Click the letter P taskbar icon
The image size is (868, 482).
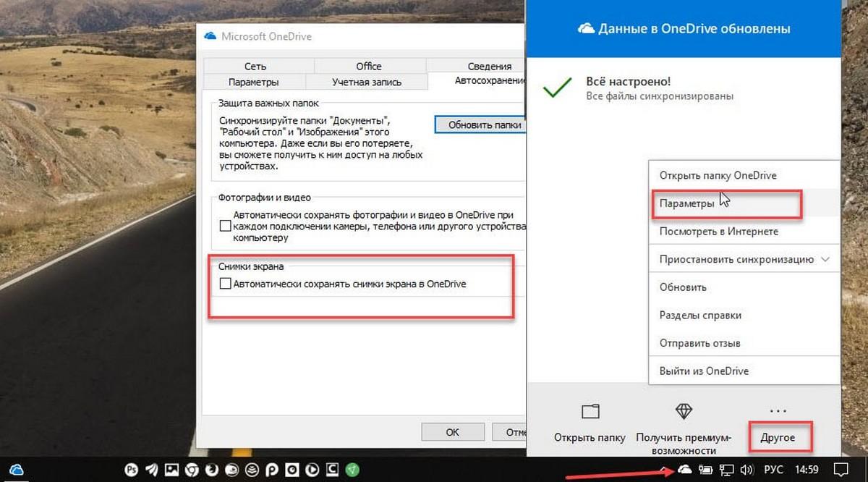[272, 470]
